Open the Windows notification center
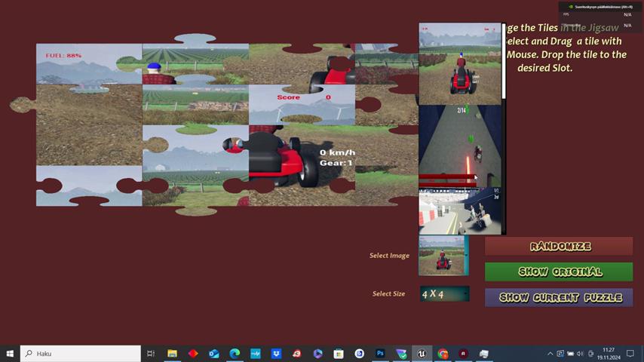 (x=630, y=354)
